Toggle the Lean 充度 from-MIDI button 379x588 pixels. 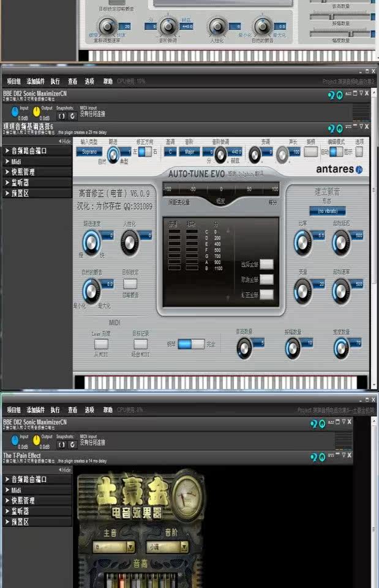pos(101,344)
